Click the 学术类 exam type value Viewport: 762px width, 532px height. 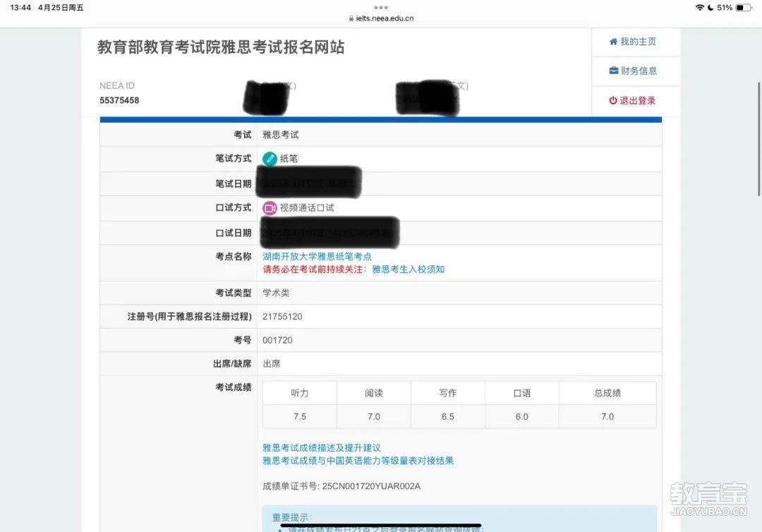click(276, 293)
